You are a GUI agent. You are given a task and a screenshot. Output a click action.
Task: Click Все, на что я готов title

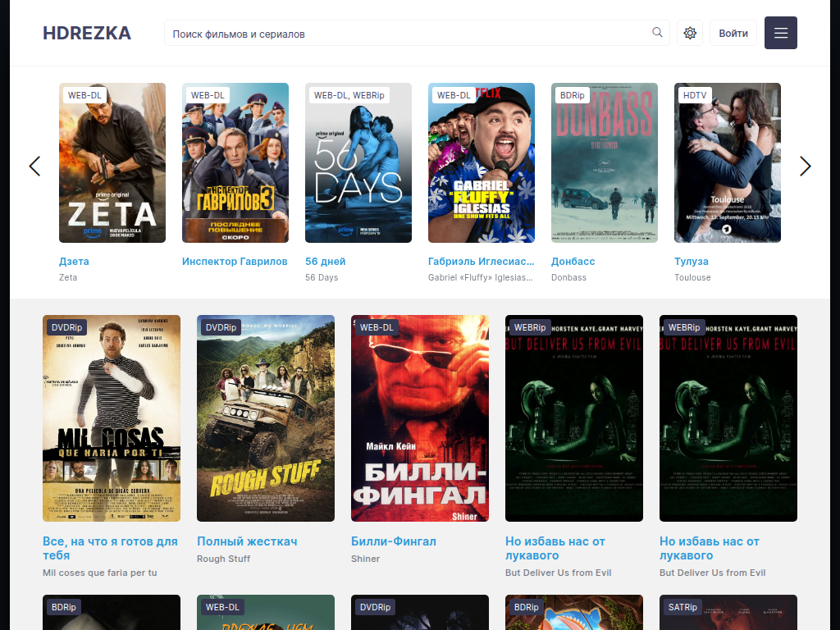click(111, 549)
